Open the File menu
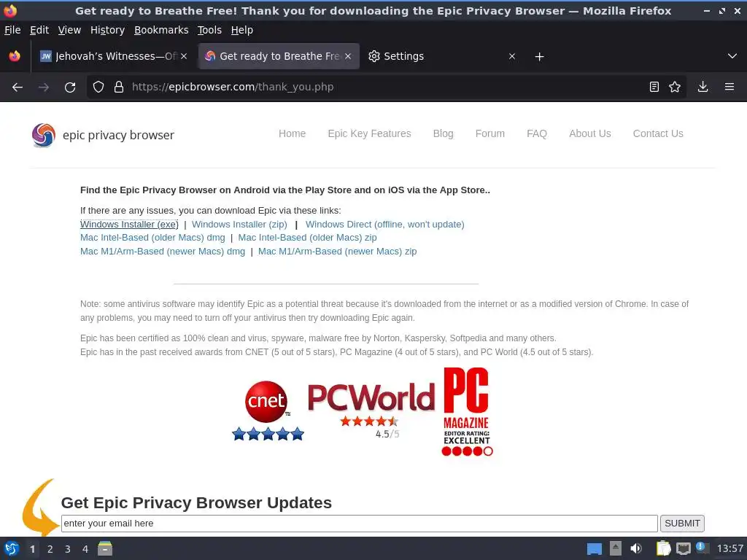747x560 pixels. tap(12, 30)
